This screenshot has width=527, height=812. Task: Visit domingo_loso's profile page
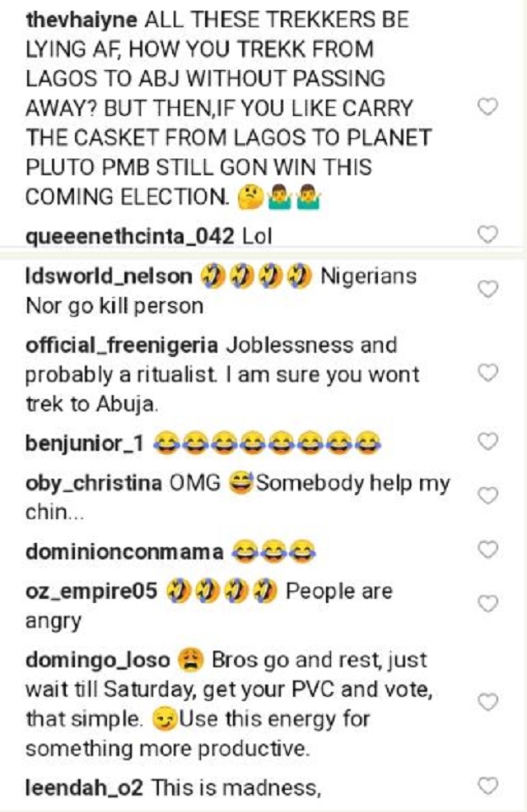[x=98, y=661]
